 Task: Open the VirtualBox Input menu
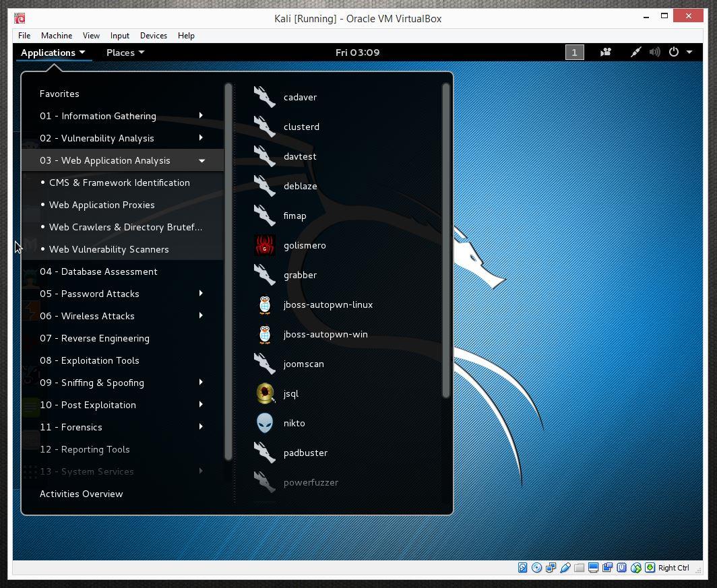point(120,36)
